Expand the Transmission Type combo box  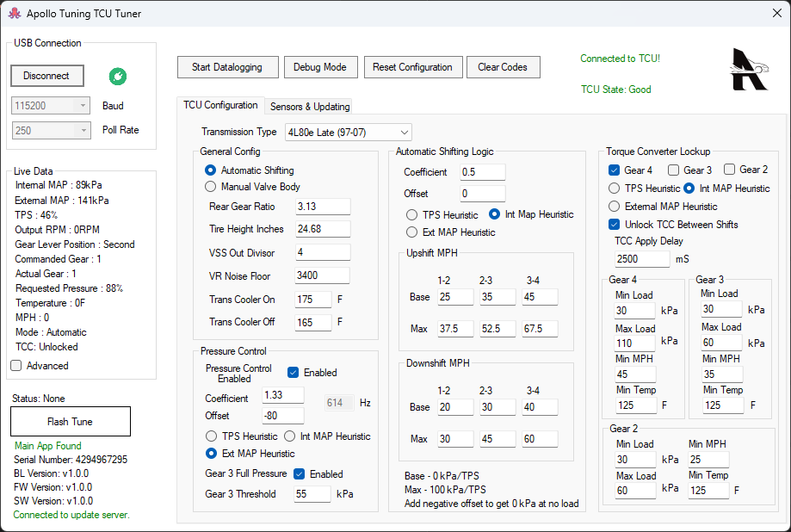click(x=348, y=133)
